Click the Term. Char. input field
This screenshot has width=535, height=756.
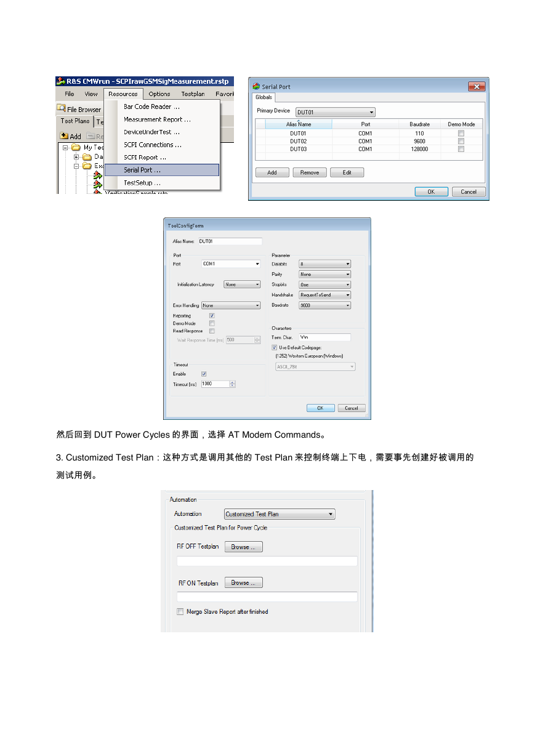tap(324, 337)
